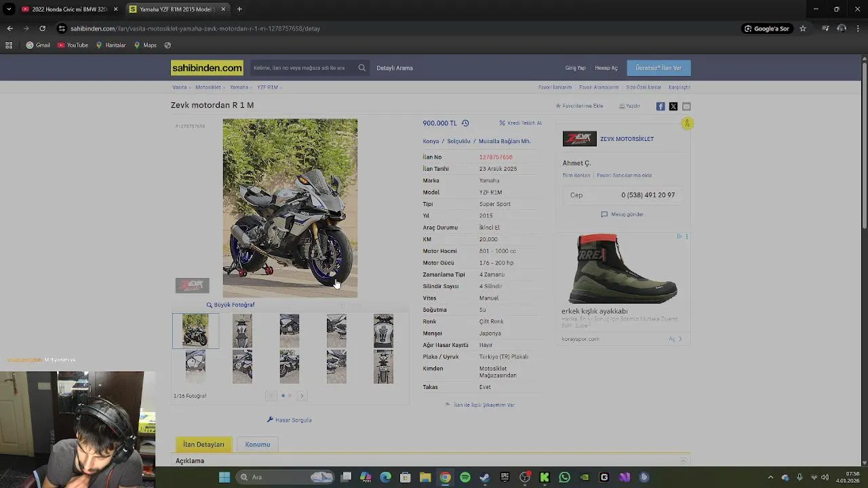Click inside the site search input field
The height and width of the screenshot is (488, 868).
point(302,68)
